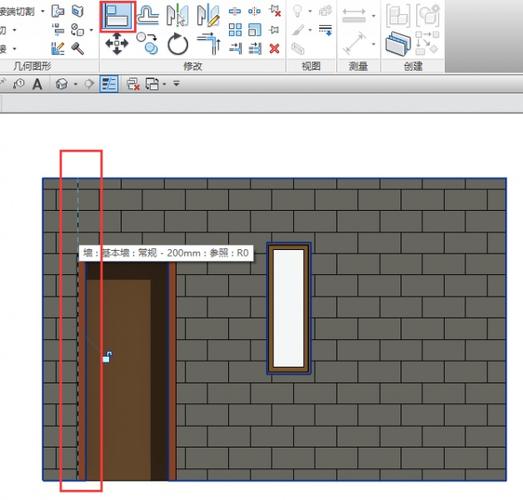Activate the Move tool
523x500 pixels.
pyautogui.click(x=117, y=44)
